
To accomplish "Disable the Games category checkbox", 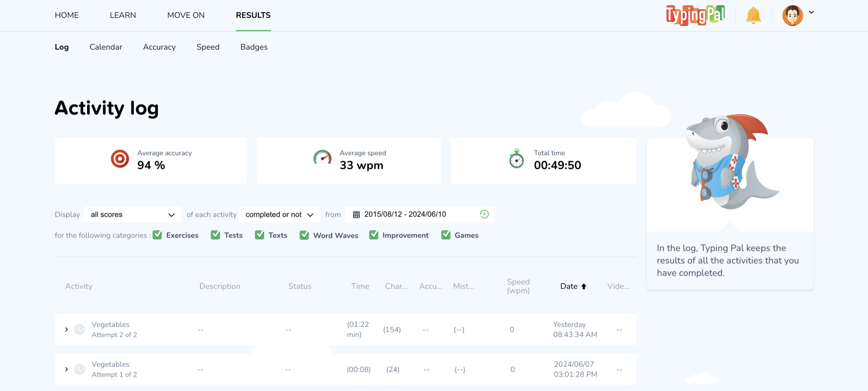I will 446,235.
